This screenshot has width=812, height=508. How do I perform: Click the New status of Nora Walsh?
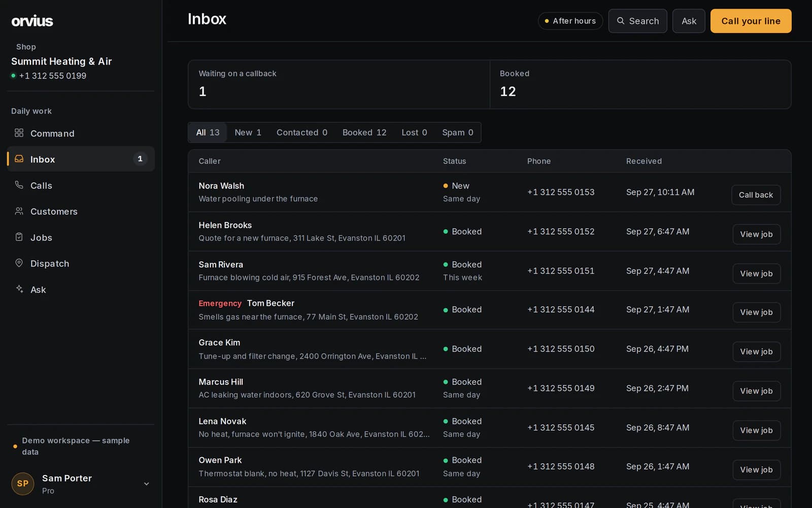click(456, 186)
